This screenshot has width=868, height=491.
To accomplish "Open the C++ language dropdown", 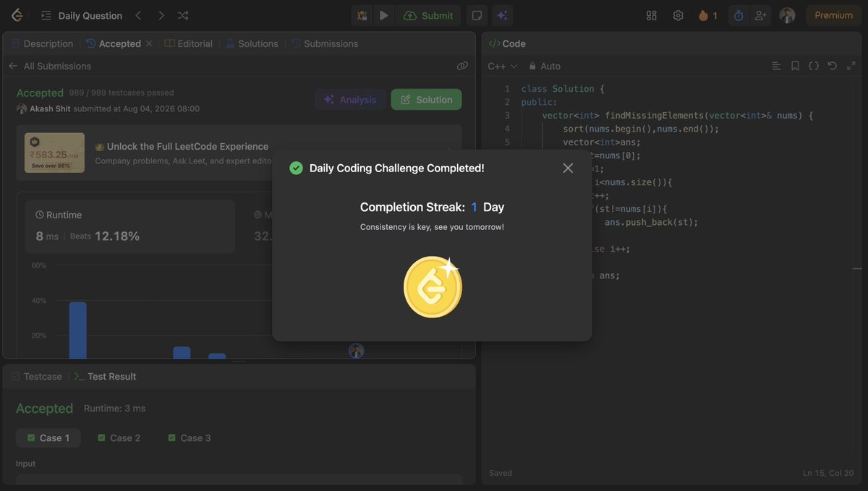I will [x=503, y=66].
